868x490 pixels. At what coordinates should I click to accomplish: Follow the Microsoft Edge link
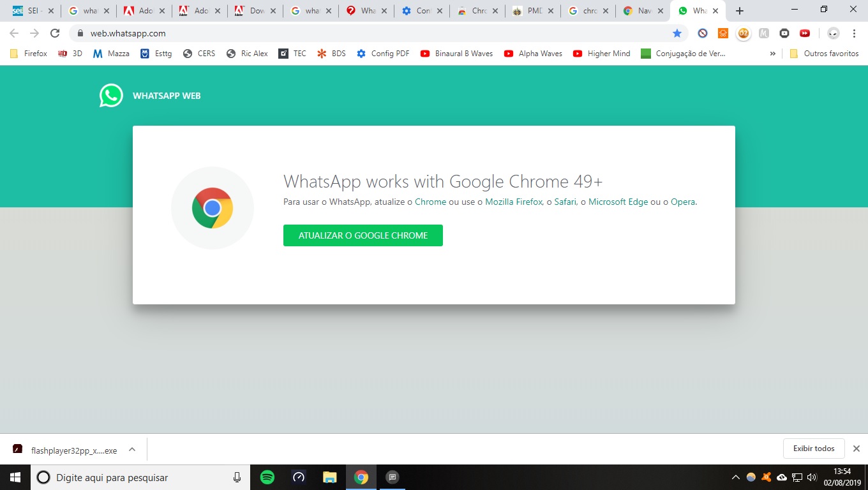pos(618,202)
